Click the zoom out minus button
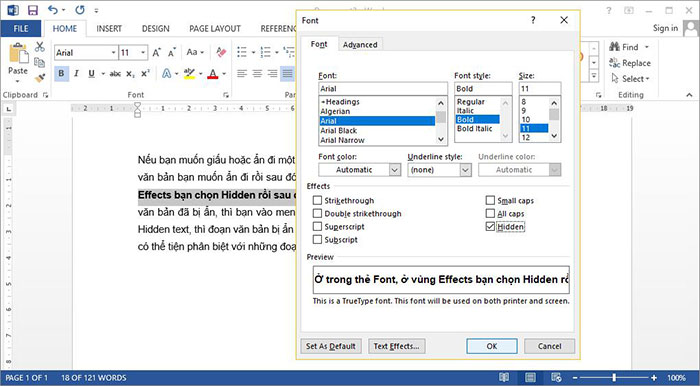 (576, 378)
